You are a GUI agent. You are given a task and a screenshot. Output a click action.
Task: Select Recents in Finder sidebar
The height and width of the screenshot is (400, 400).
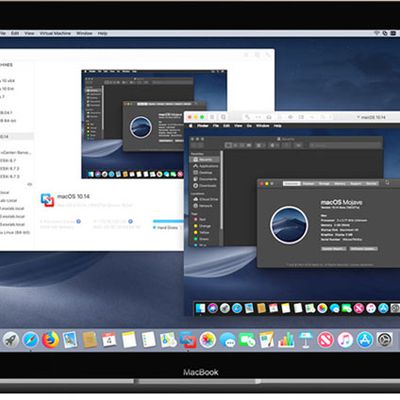pos(205,159)
